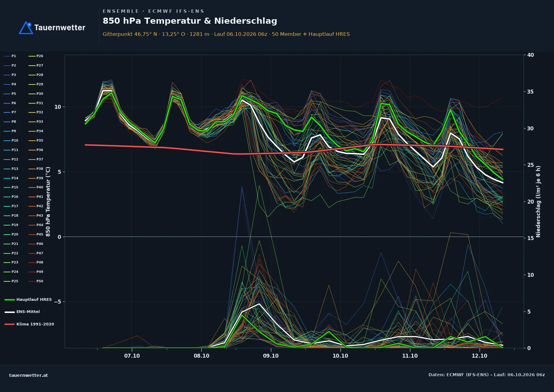This screenshot has width=554, height=392.
Task: Click the −5 temperature axis label
Action: [58, 302]
